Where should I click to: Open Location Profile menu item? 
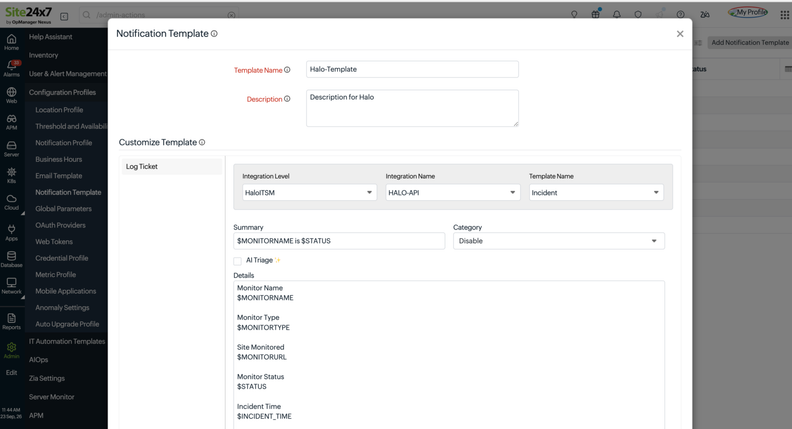click(x=59, y=110)
